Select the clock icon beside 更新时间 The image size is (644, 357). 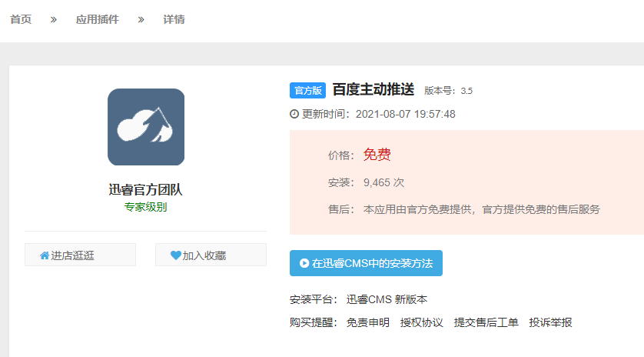pos(294,114)
